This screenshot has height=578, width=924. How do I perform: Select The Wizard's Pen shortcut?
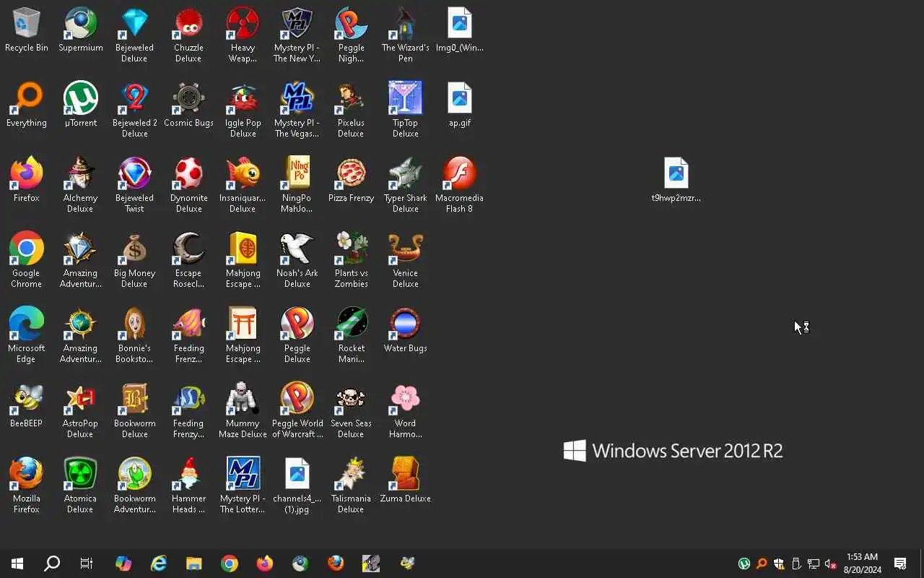[405, 35]
